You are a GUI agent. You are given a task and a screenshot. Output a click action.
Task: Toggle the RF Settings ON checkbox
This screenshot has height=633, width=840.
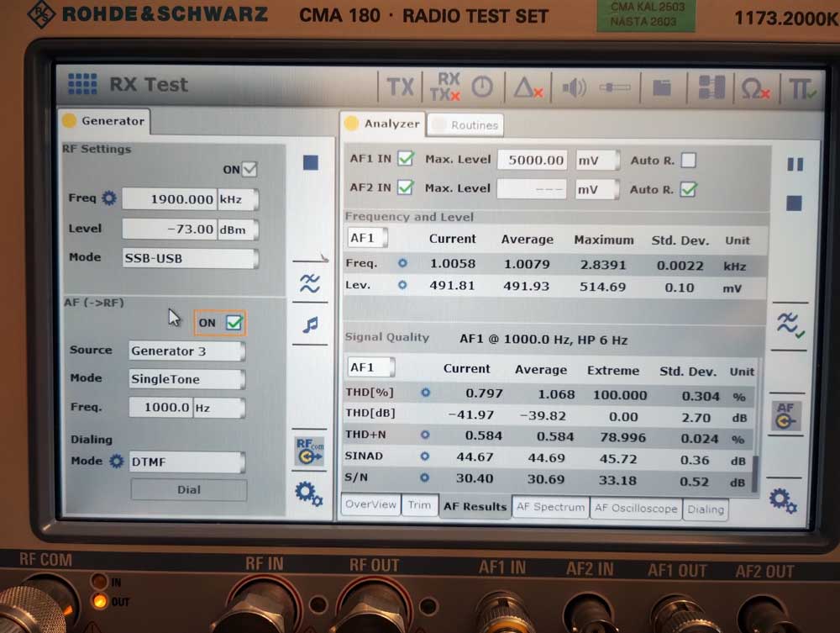249,170
